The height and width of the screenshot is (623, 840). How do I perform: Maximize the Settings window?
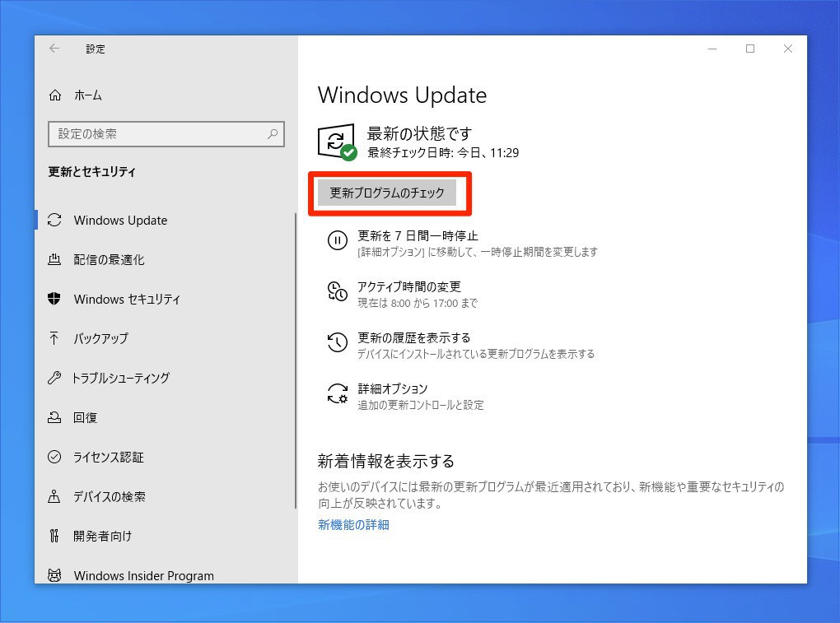pyautogui.click(x=750, y=49)
